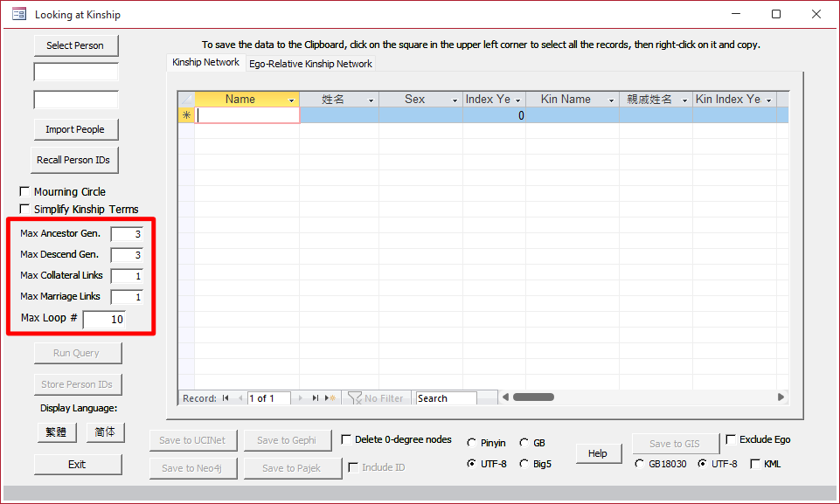Enable the Mourning Circle checkbox
This screenshot has height=504, width=840.
tap(24, 192)
